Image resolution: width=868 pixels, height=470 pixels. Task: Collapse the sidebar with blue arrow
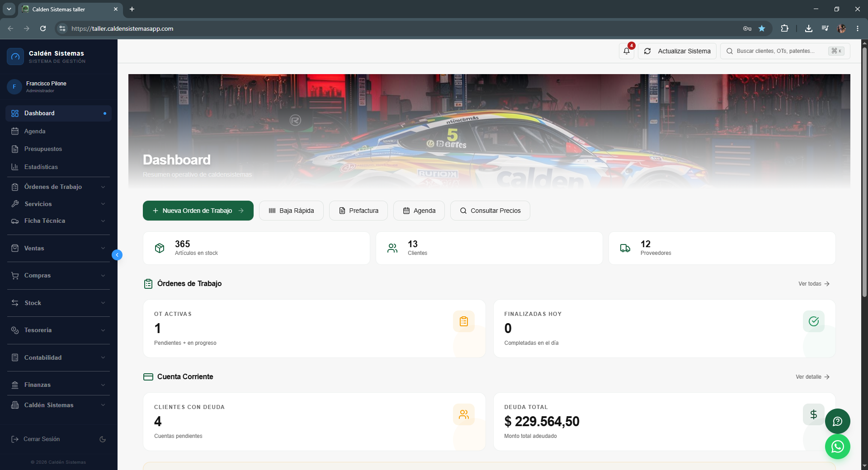117,255
